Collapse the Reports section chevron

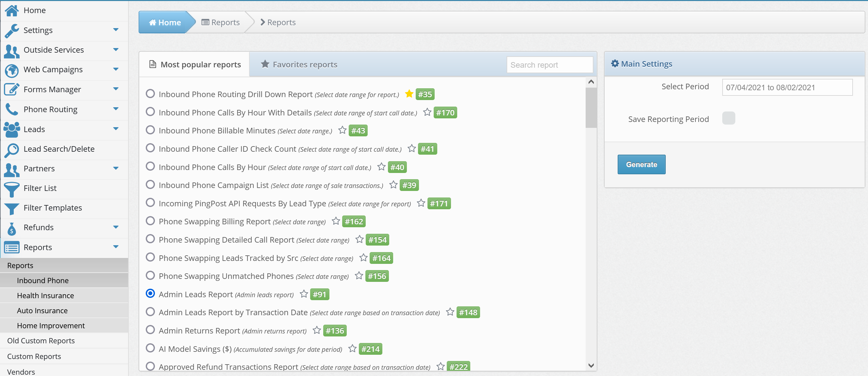pos(116,247)
